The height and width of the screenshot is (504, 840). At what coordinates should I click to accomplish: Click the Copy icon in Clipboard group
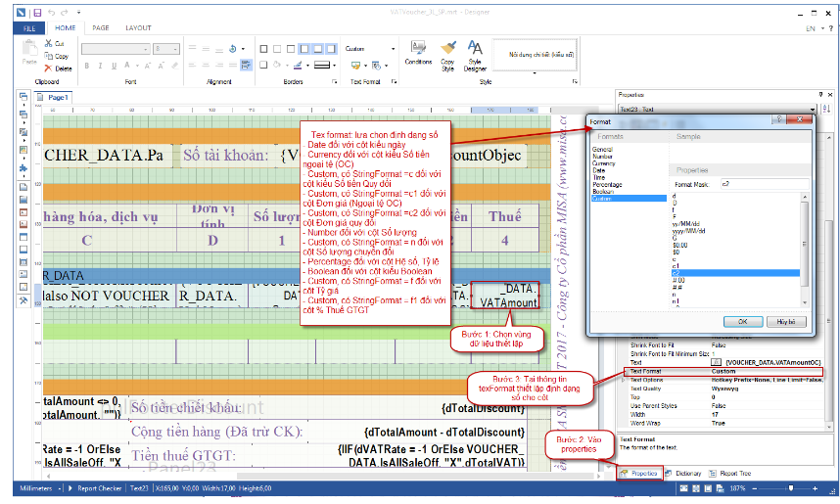(x=48, y=57)
